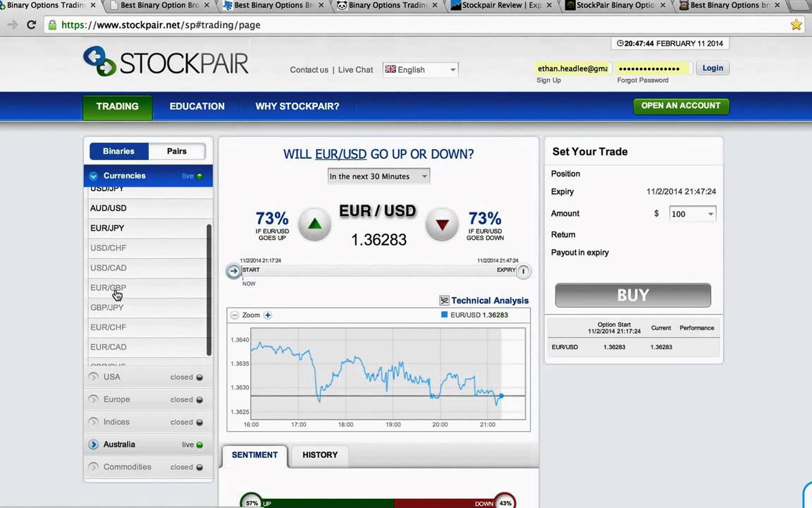Collapse the Currencies category
812x508 pixels.
click(x=148, y=176)
